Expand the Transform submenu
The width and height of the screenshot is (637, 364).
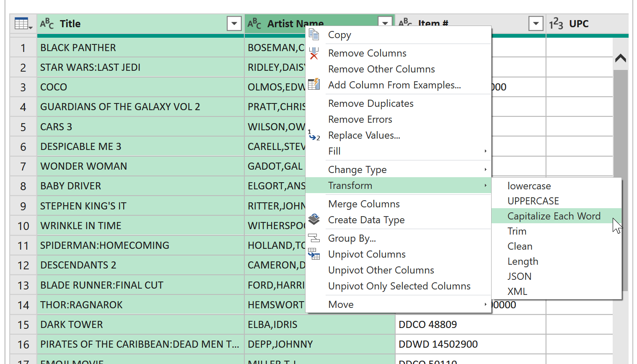click(485, 185)
